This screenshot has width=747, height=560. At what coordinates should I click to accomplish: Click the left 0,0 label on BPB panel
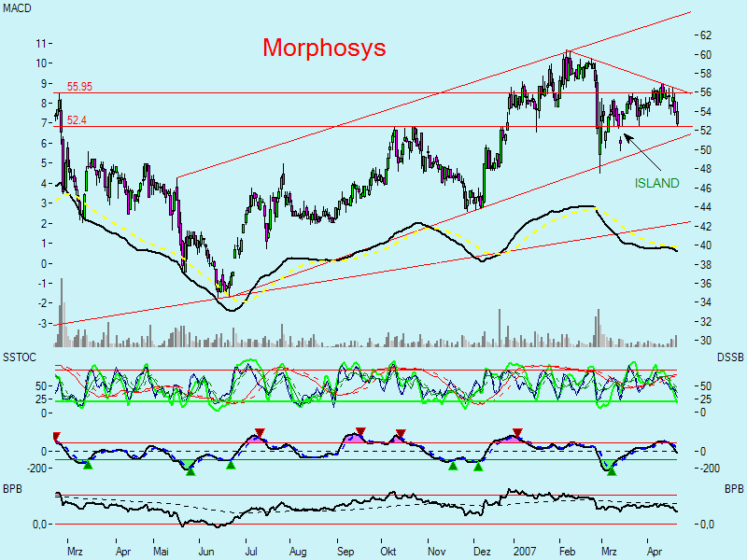click(39, 525)
